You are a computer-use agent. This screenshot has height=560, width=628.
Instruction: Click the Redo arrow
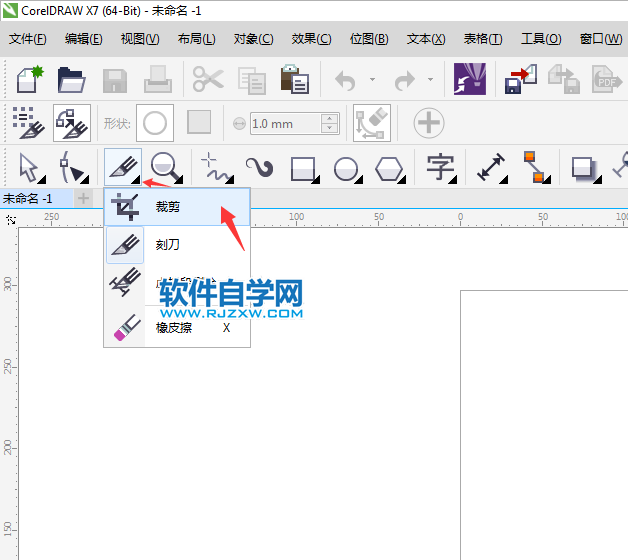click(x=405, y=80)
